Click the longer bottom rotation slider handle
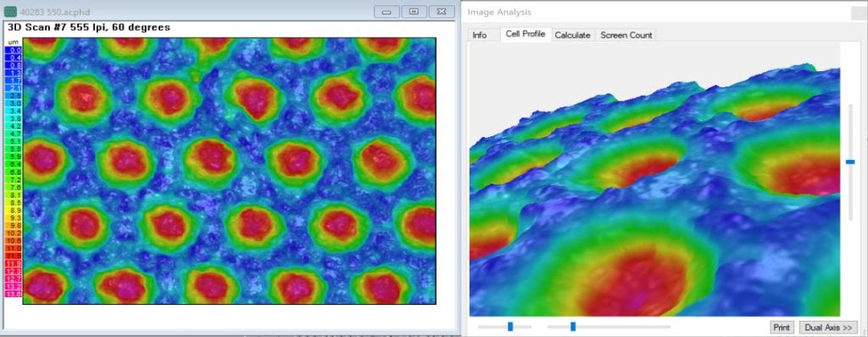Image resolution: width=868 pixels, height=337 pixels. coord(573,327)
